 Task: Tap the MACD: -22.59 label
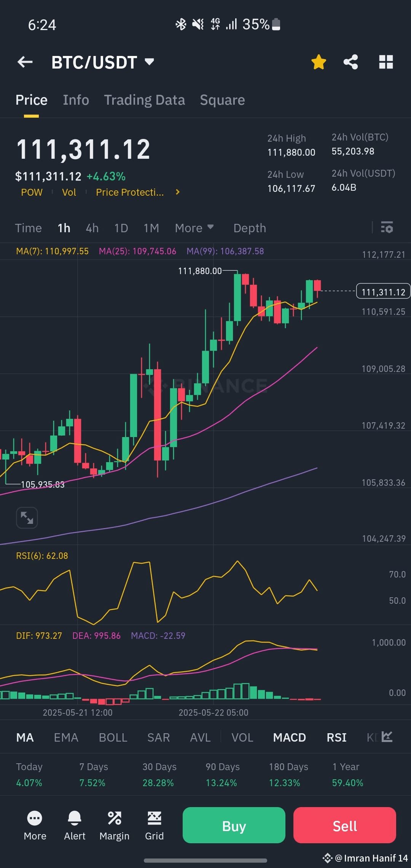click(x=158, y=636)
